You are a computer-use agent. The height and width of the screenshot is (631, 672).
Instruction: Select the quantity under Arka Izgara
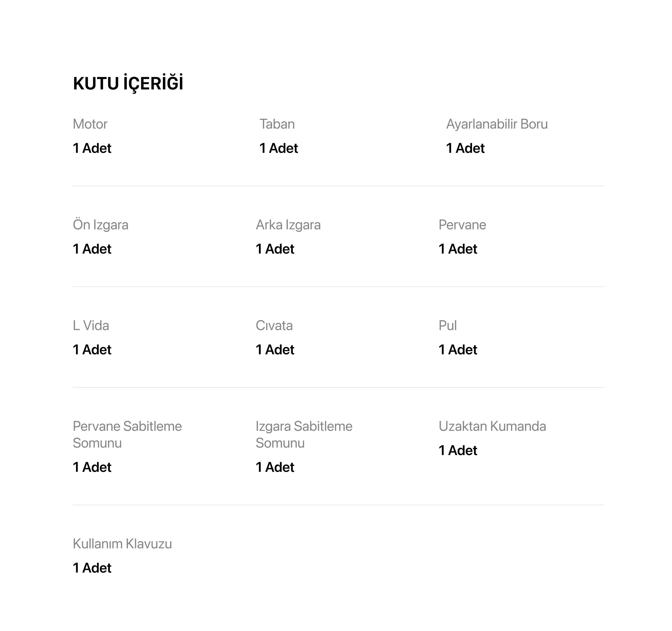[x=275, y=249]
